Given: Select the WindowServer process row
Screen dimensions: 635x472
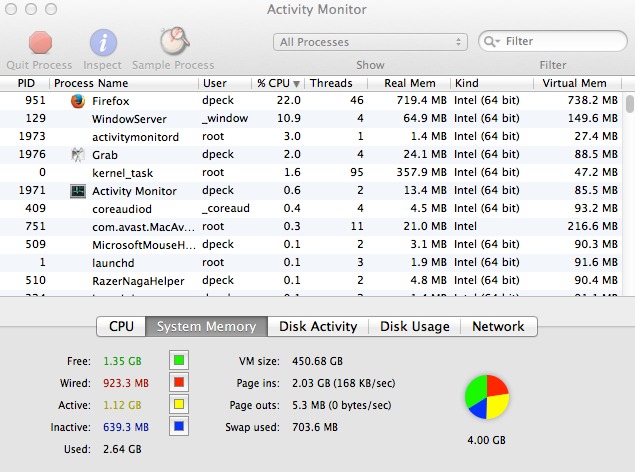Looking at the screenshot, I should pos(311,119).
